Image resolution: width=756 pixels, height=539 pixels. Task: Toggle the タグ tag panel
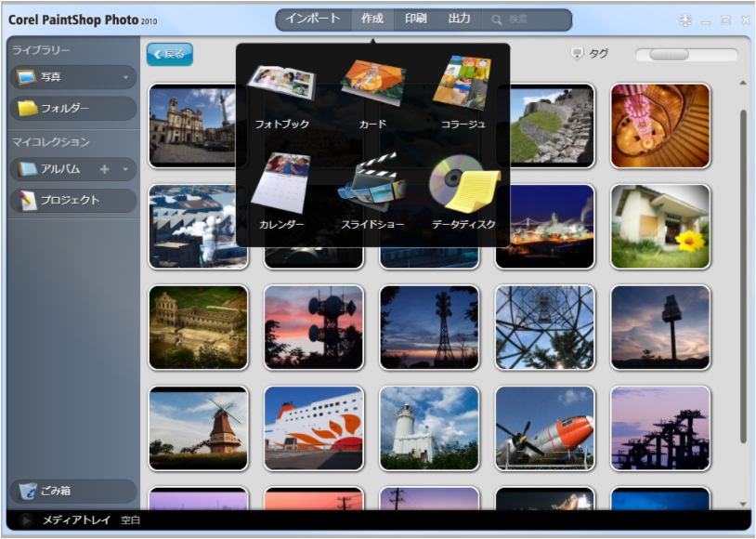591,54
